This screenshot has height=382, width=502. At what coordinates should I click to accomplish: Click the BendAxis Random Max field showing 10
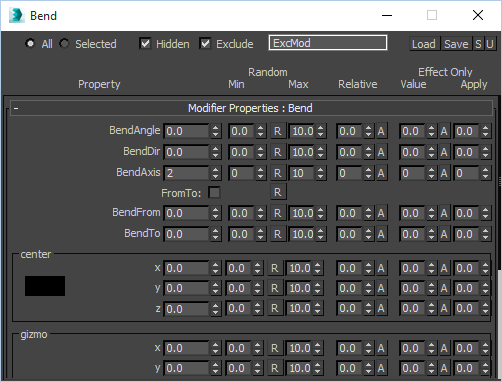[x=302, y=173]
